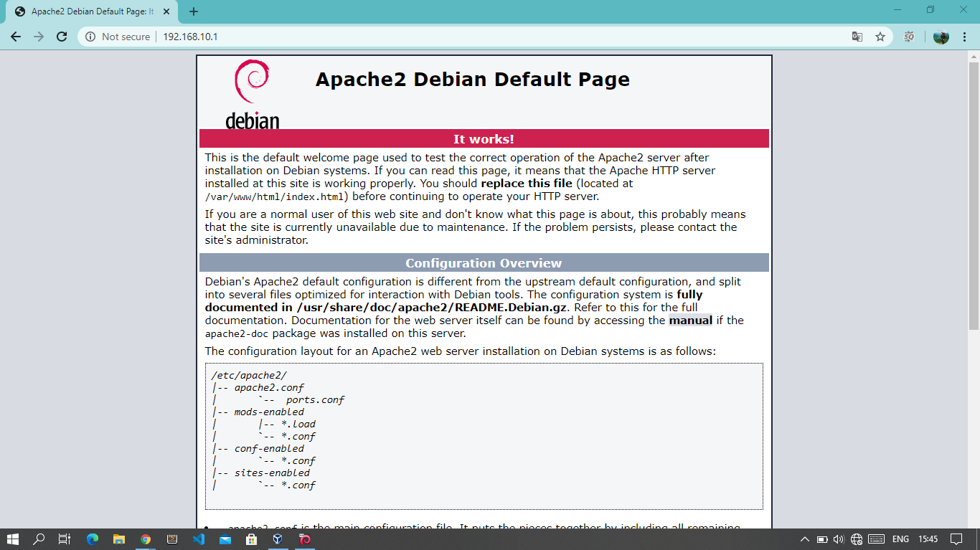The height and width of the screenshot is (550, 980).
Task: Click 'sites-enabled' in the config tree
Action: (x=272, y=473)
